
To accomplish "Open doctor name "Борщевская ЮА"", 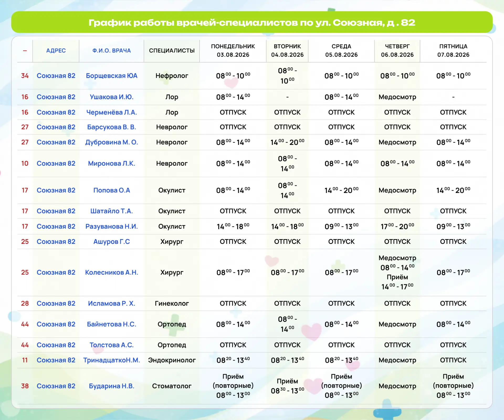I will tap(112, 76).
